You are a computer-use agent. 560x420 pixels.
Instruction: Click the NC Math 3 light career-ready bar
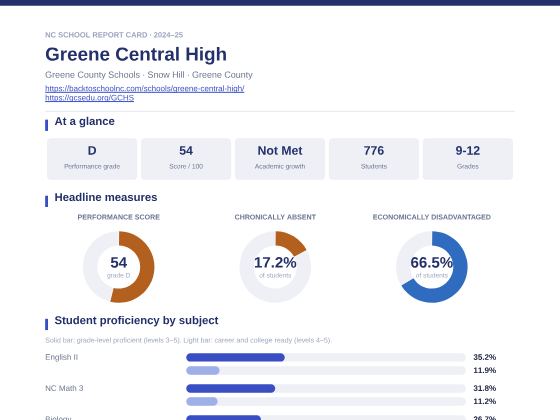point(202,401)
